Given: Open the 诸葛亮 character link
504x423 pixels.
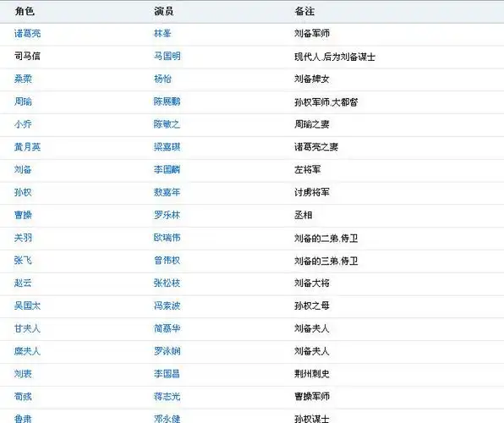Looking at the screenshot, I should tap(27, 34).
